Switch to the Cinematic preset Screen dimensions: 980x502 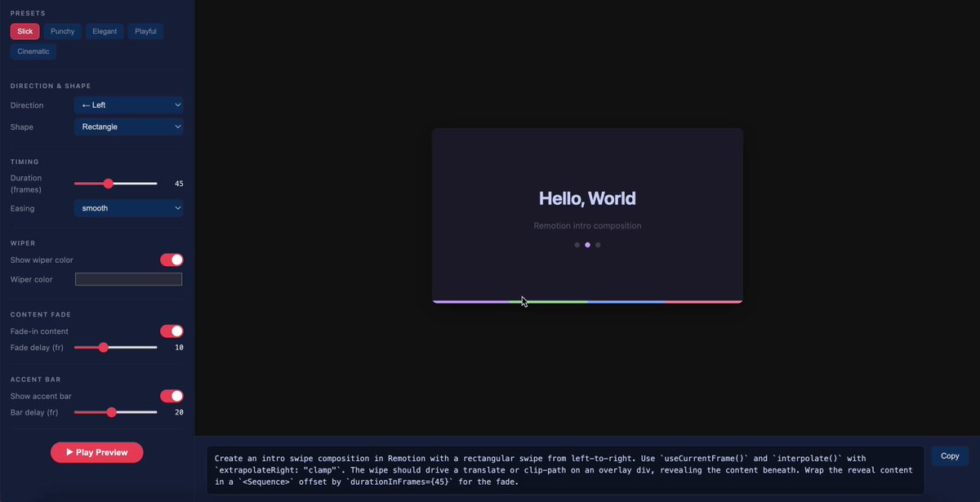pyautogui.click(x=33, y=51)
